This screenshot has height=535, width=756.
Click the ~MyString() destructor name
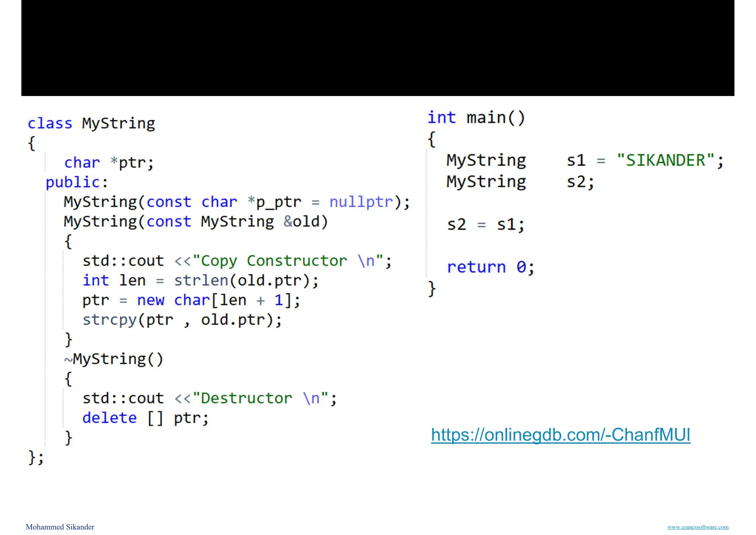[114, 359]
